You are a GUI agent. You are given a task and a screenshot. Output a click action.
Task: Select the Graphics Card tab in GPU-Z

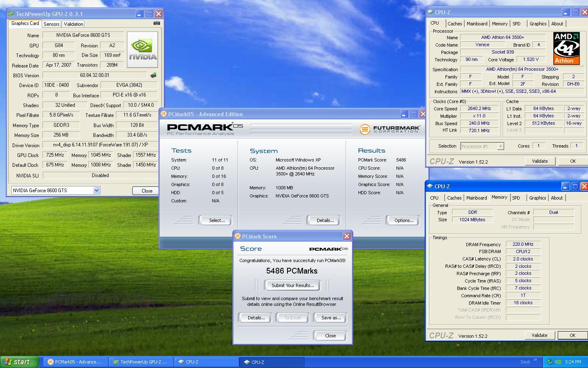coord(25,23)
